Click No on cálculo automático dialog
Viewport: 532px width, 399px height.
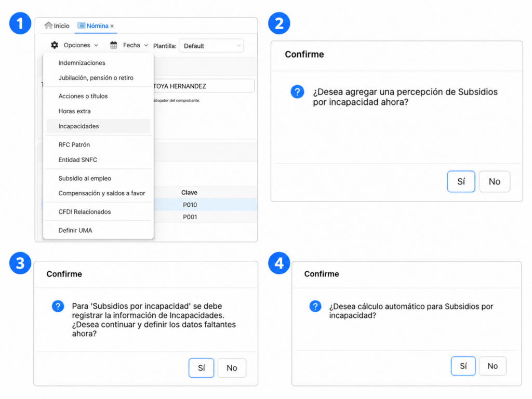click(x=493, y=366)
